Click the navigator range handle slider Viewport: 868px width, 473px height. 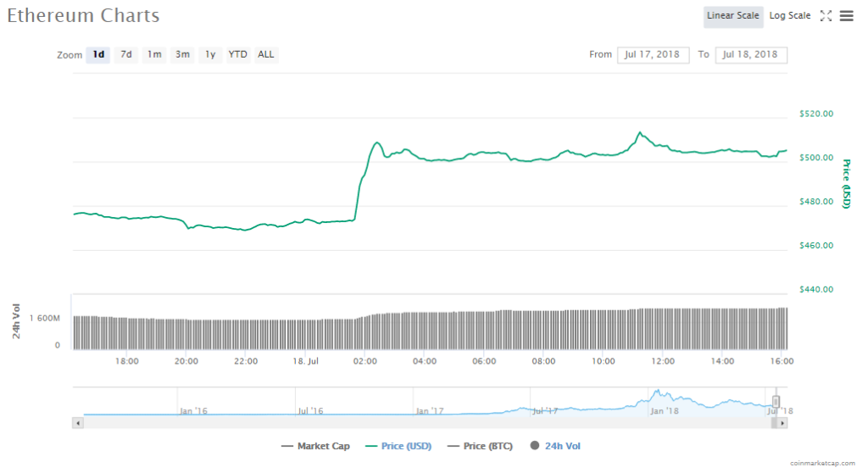[776, 402]
